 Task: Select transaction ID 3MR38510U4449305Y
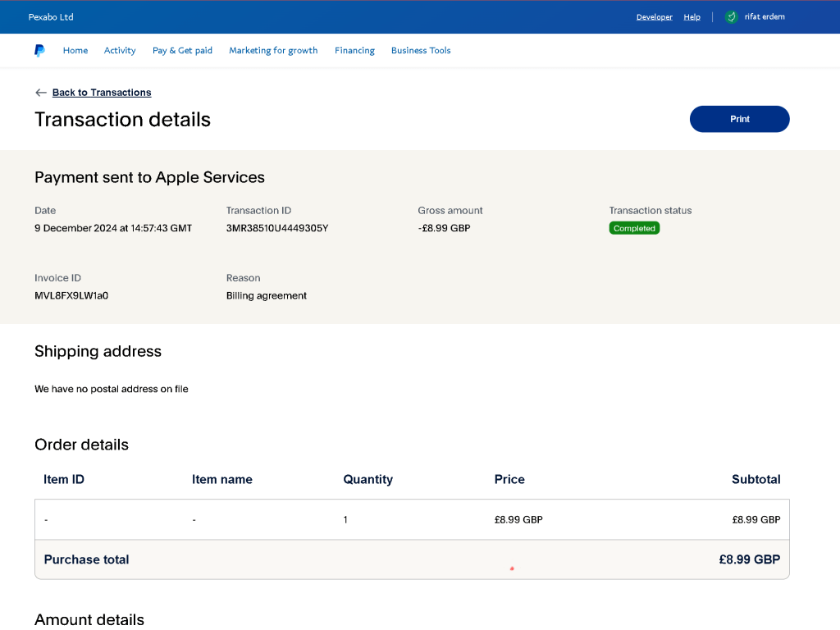tap(277, 228)
